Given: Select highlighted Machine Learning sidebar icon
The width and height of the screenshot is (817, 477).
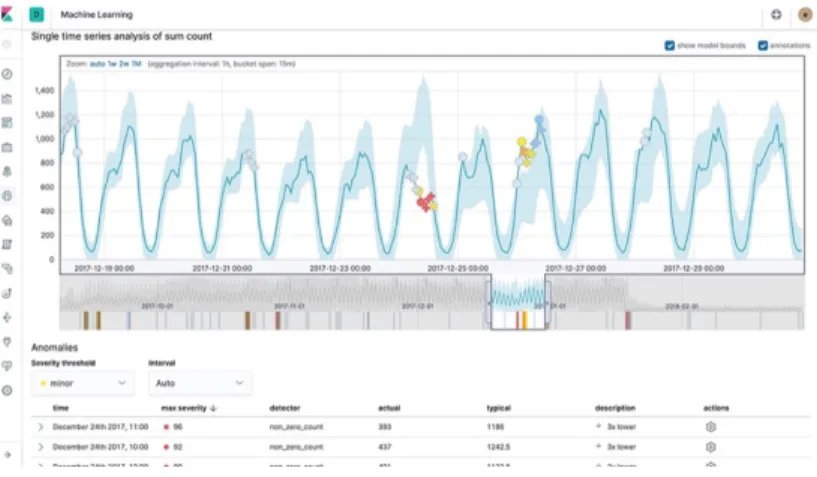Looking at the screenshot, I should pos(7,196).
